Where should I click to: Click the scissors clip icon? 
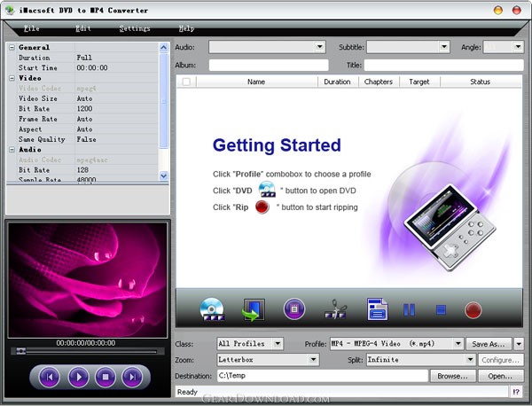click(x=336, y=309)
